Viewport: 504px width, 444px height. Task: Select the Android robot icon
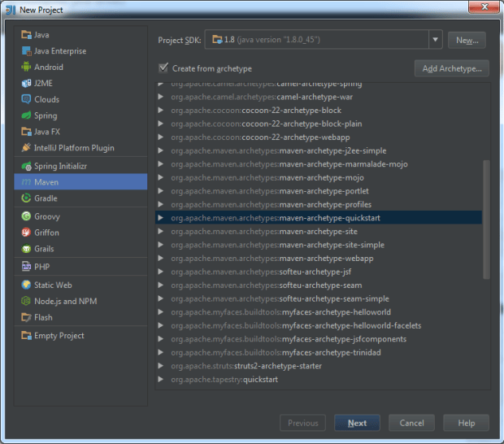(x=26, y=67)
